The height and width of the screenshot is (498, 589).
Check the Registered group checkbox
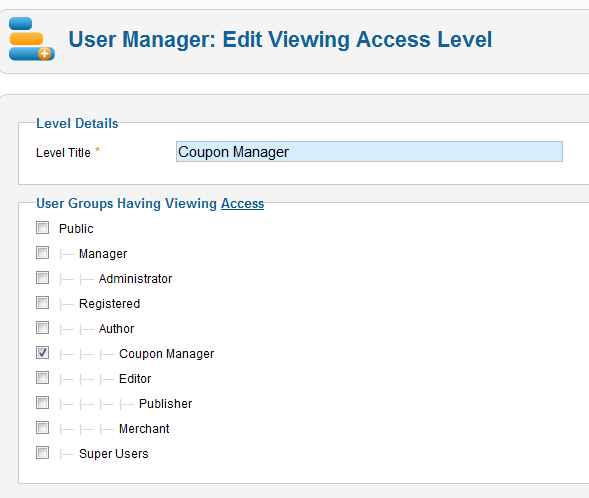click(42, 303)
